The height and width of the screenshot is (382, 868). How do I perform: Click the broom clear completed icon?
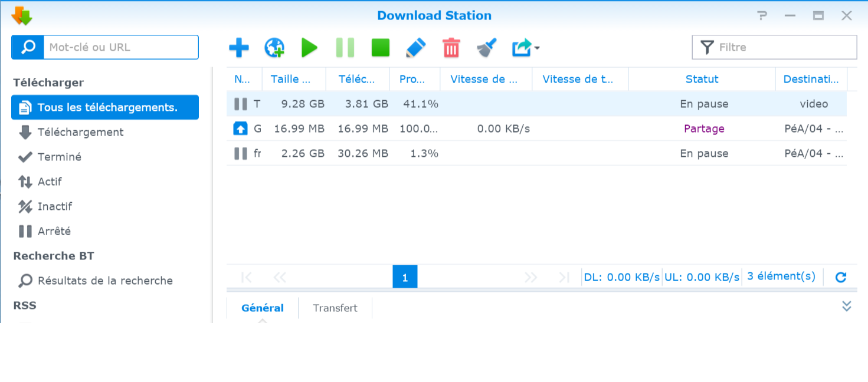pyautogui.click(x=487, y=48)
